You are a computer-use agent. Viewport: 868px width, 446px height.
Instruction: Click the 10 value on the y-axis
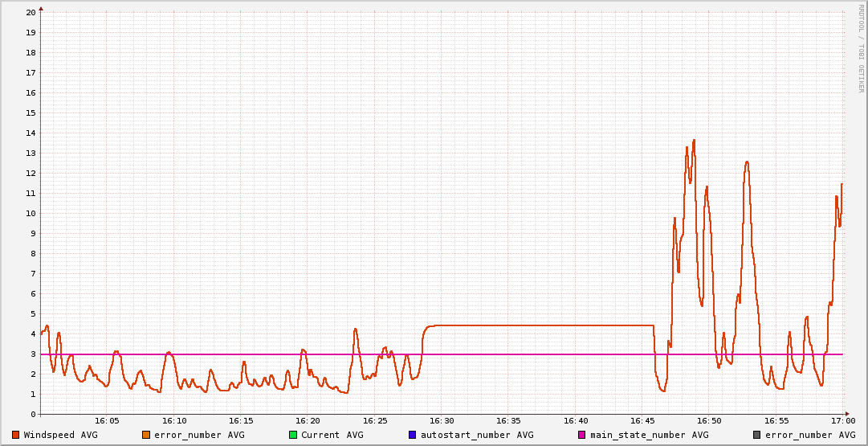[x=31, y=214]
